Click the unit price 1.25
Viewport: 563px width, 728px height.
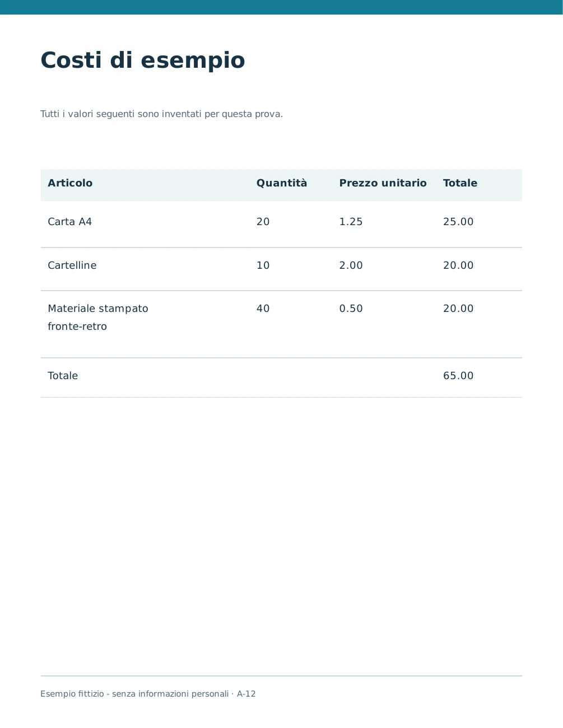click(x=351, y=222)
